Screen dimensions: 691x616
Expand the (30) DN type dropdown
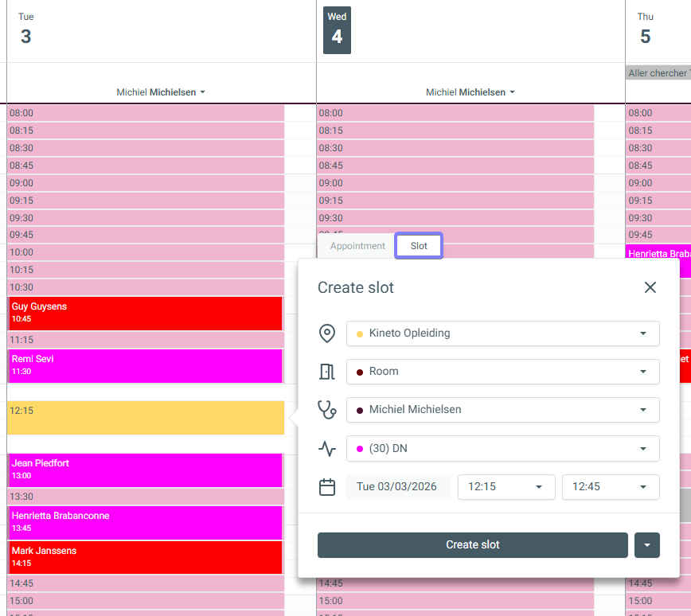[502, 449]
